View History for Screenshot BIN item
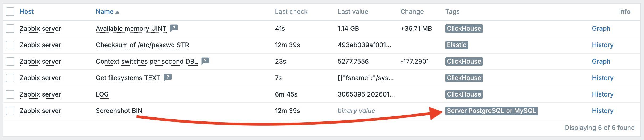644x140 pixels. pyautogui.click(x=603, y=111)
